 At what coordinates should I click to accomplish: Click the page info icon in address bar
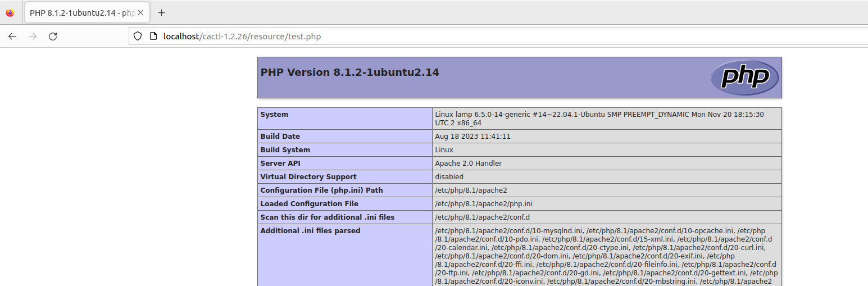[x=153, y=37]
